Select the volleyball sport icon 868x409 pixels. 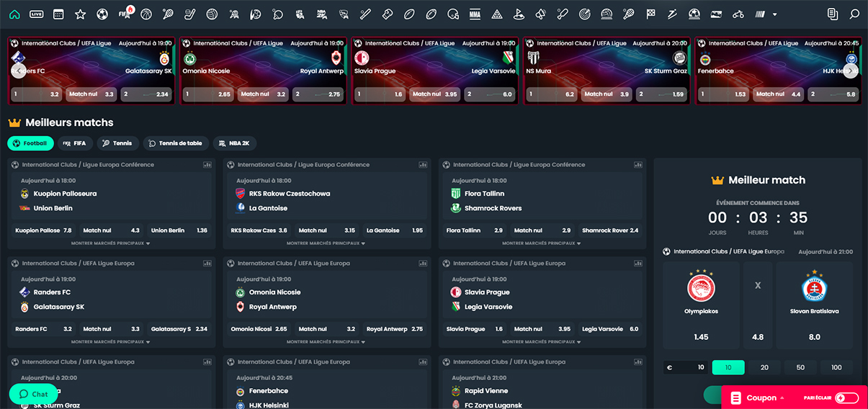click(212, 14)
